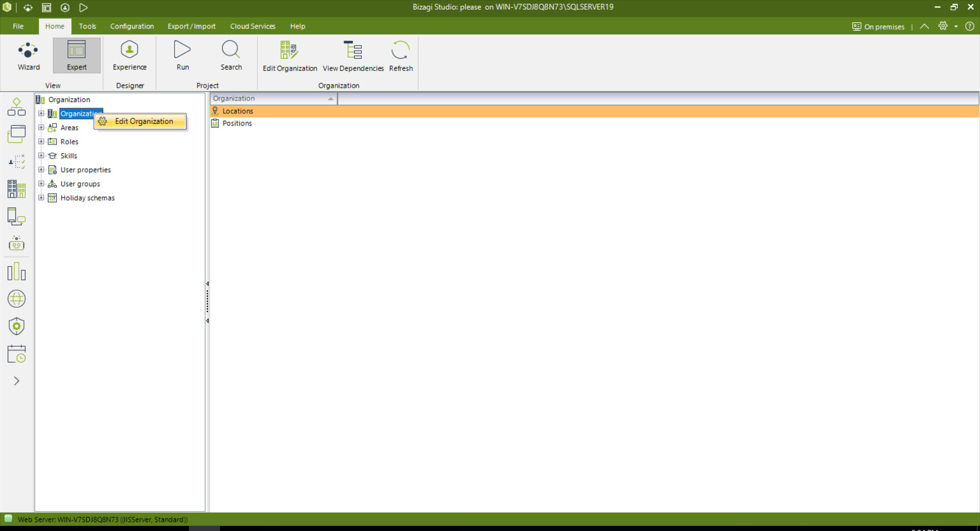Select the Skills tree item

point(69,156)
